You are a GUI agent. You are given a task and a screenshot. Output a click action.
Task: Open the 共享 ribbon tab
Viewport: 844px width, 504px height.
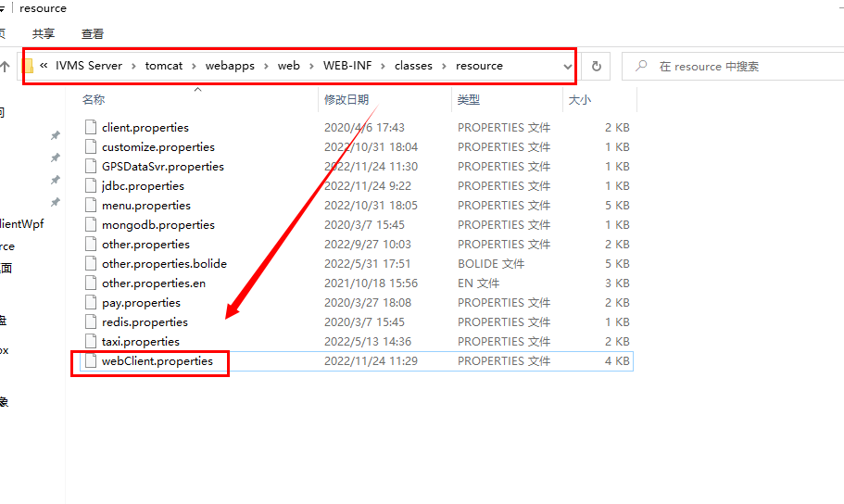coord(43,34)
